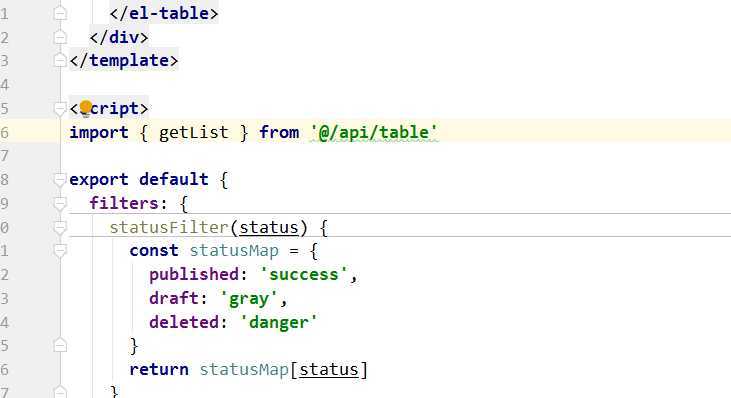This screenshot has width=731, height=398.
Task: Click the 'danger' string value
Action: pyautogui.click(x=279, y=322)
